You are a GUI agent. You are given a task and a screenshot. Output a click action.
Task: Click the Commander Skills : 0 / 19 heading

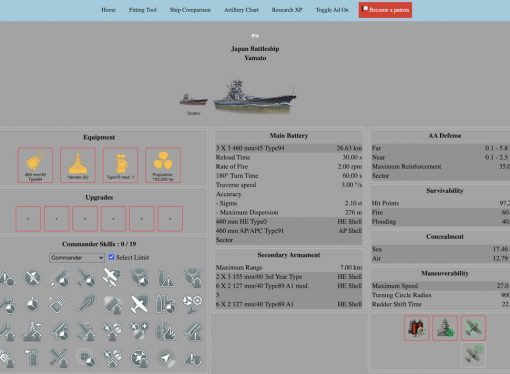point(99,244)
